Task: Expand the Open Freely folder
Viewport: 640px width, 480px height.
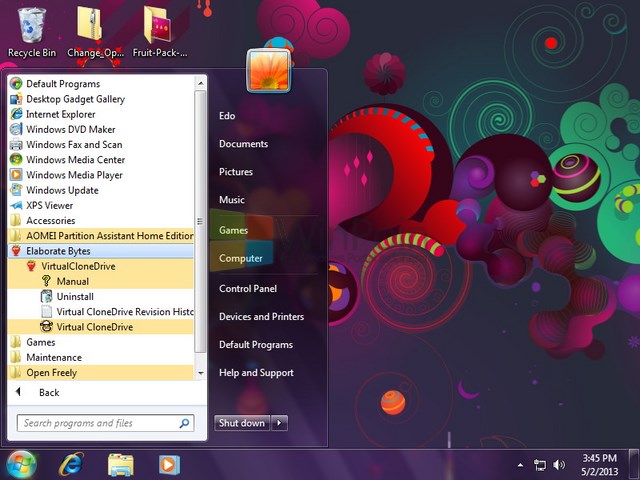Action: [x=100, y=373]
